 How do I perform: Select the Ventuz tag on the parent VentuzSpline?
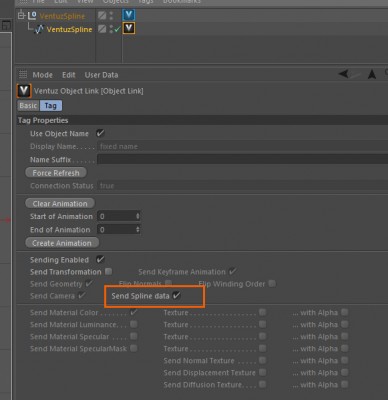pyautogui.click(x=129, y=15)
